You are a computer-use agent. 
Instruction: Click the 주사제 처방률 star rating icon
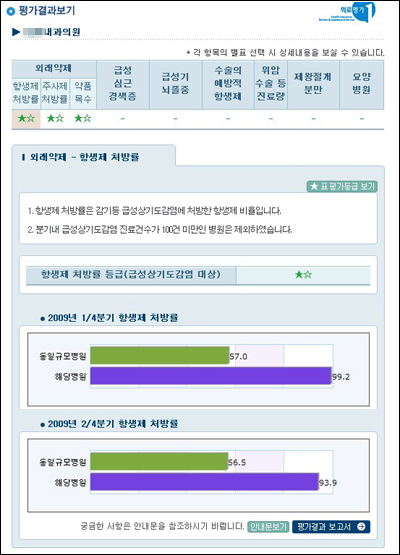coord(55,118)
